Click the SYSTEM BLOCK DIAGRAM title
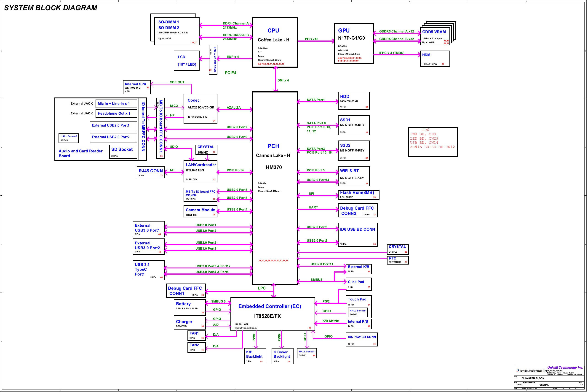This screenshot has width=588, height=392. coord(51,8)
